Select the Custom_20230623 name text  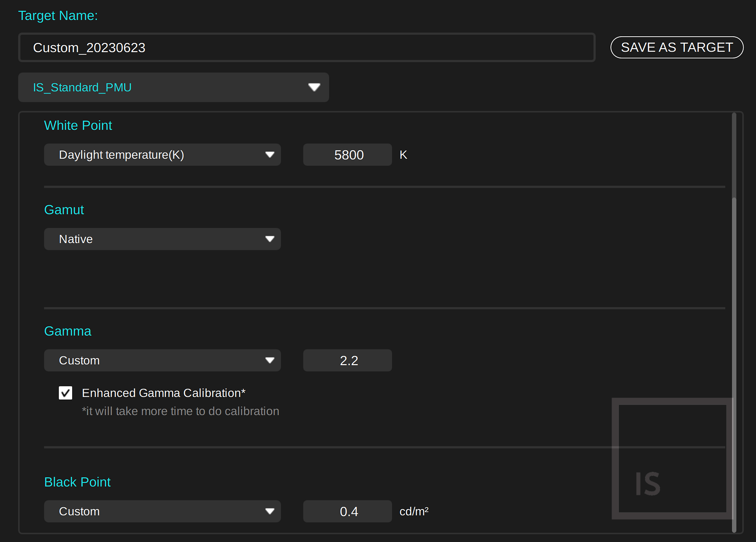tap(89, 47)
